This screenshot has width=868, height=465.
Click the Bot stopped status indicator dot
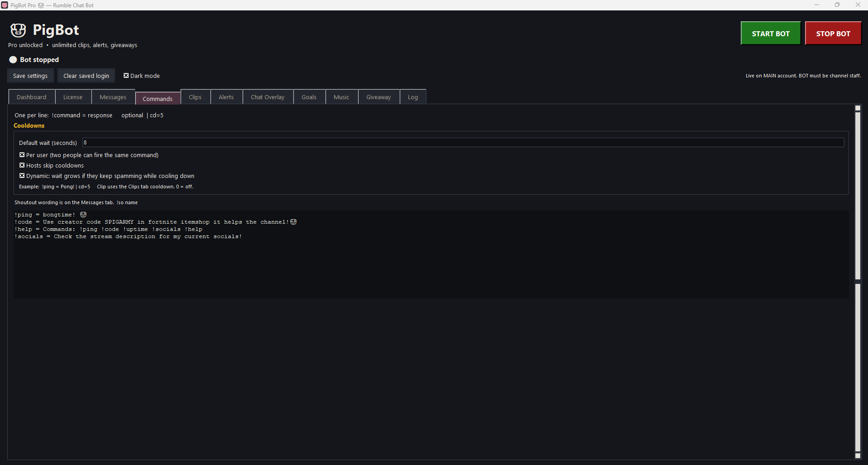(13, 60)
